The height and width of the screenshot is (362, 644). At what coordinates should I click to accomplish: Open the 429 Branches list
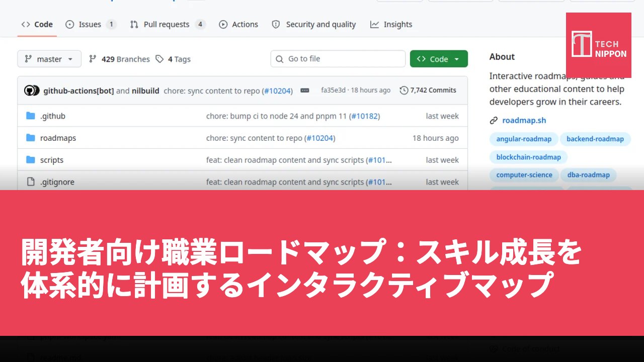point(119,59)
